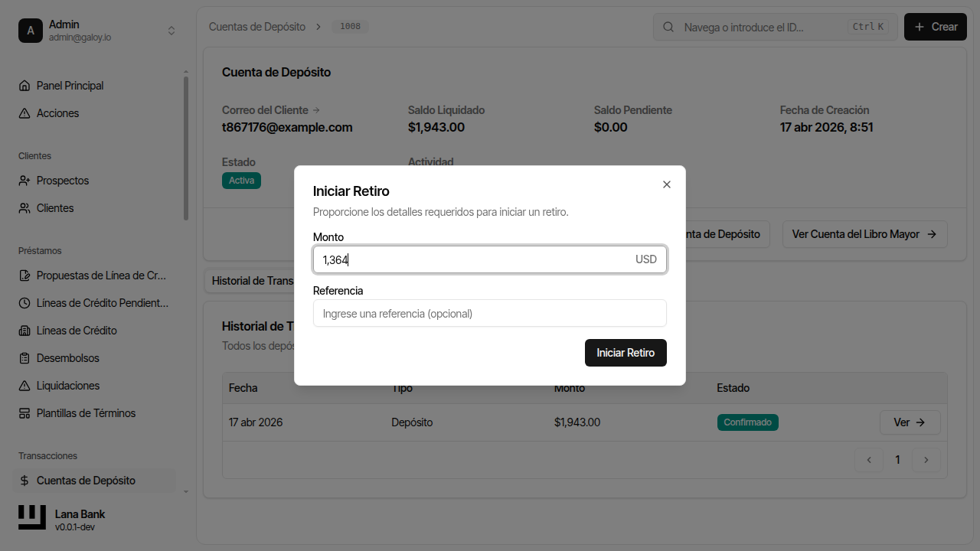Expand the Admin account switcher
Viewport: 980px width, 551px height.
(x=171, y=31)
